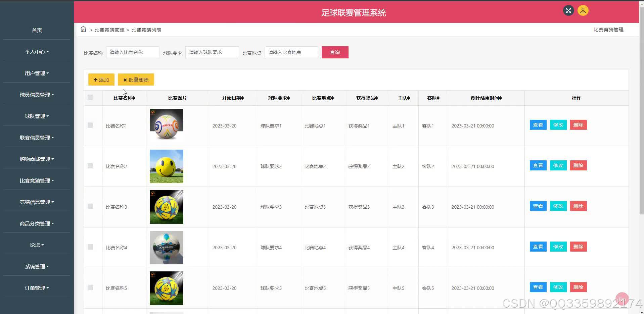
Task: Click 删除 for 比赛名称3 row
Action: click(578, 206)
